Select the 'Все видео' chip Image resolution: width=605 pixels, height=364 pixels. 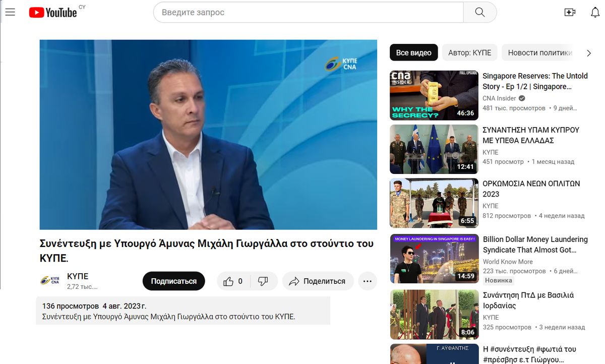[414, 52]
